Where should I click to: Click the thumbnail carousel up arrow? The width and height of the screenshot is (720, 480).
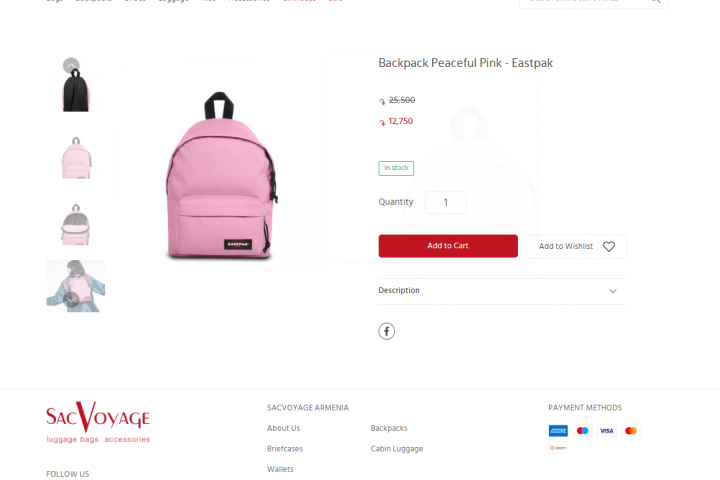click(x=71, y=66)
